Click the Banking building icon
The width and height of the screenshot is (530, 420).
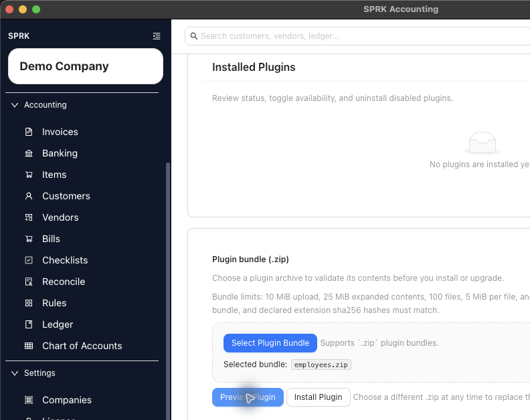29,153
